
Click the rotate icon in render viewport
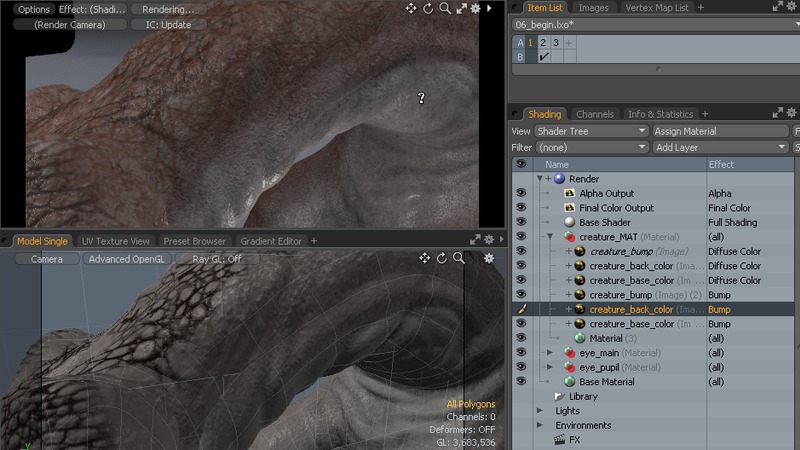(428, 8)
